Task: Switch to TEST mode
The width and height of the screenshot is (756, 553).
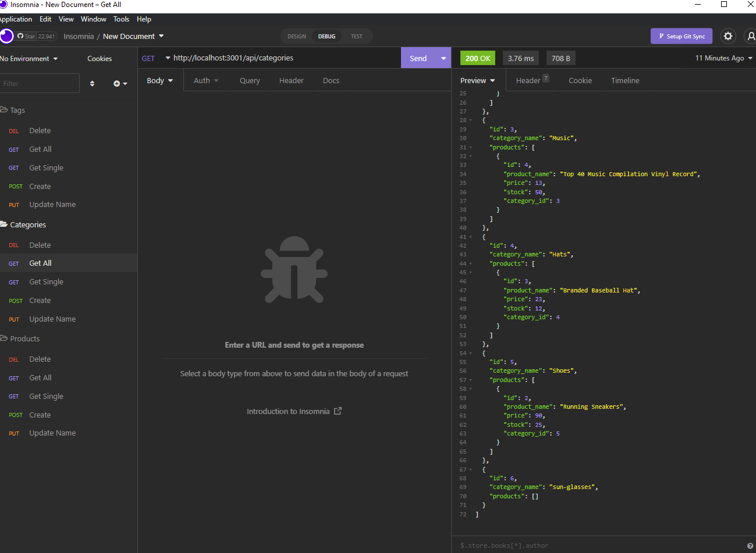Action: pos(357,36)
